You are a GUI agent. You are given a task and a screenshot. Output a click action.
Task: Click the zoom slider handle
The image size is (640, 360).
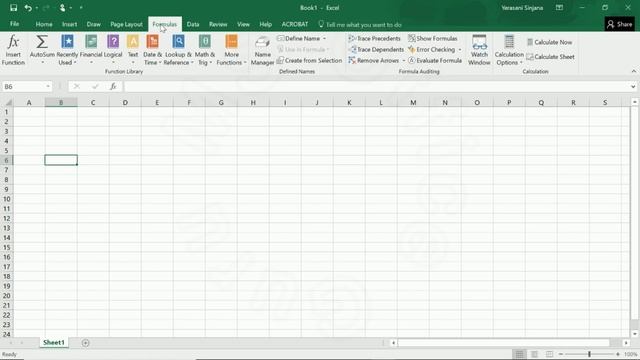click(589, 354)
